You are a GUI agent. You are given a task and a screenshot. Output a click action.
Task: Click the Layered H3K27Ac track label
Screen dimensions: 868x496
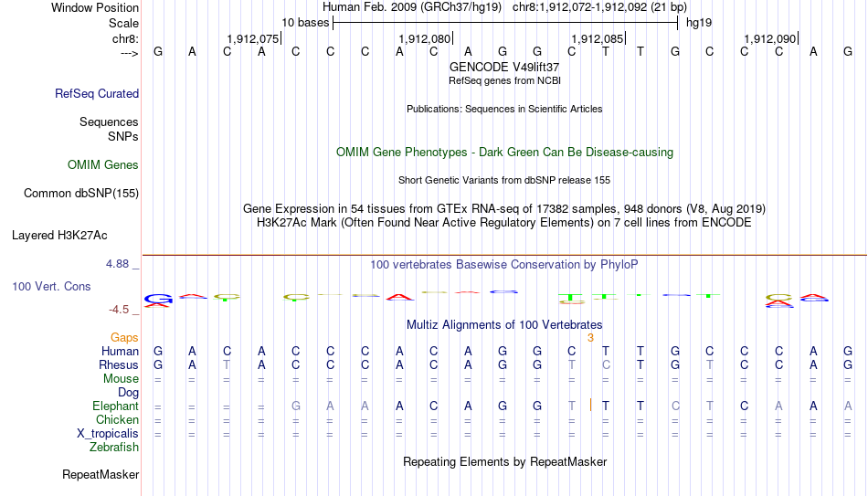click(x=59, y=236)
